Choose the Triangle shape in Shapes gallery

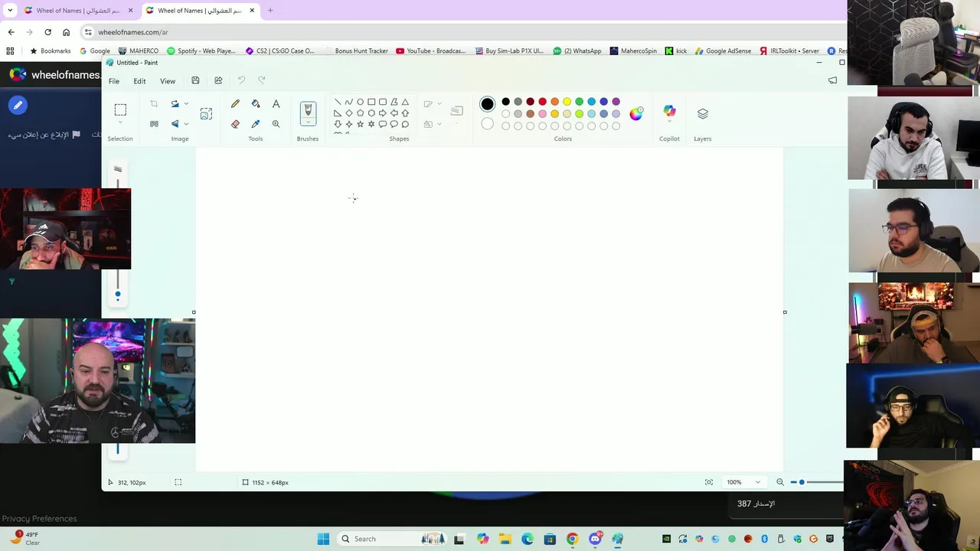405,102
